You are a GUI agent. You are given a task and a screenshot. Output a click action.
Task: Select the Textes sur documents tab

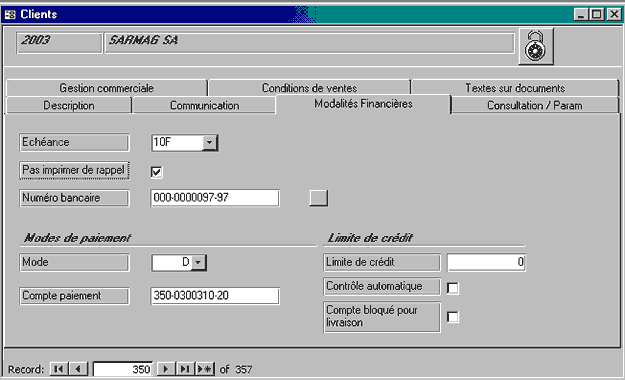point(515,88)
